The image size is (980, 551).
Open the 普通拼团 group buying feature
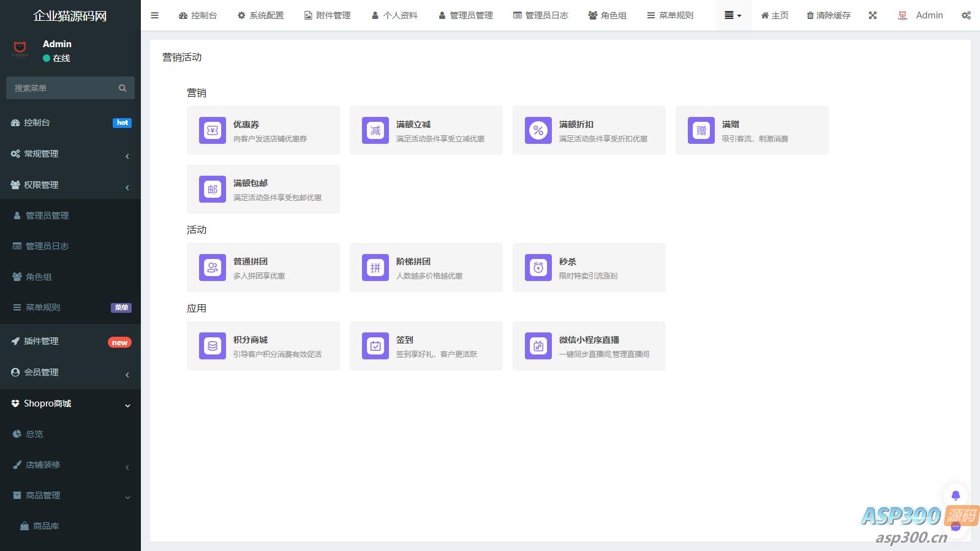coord(212,268)
